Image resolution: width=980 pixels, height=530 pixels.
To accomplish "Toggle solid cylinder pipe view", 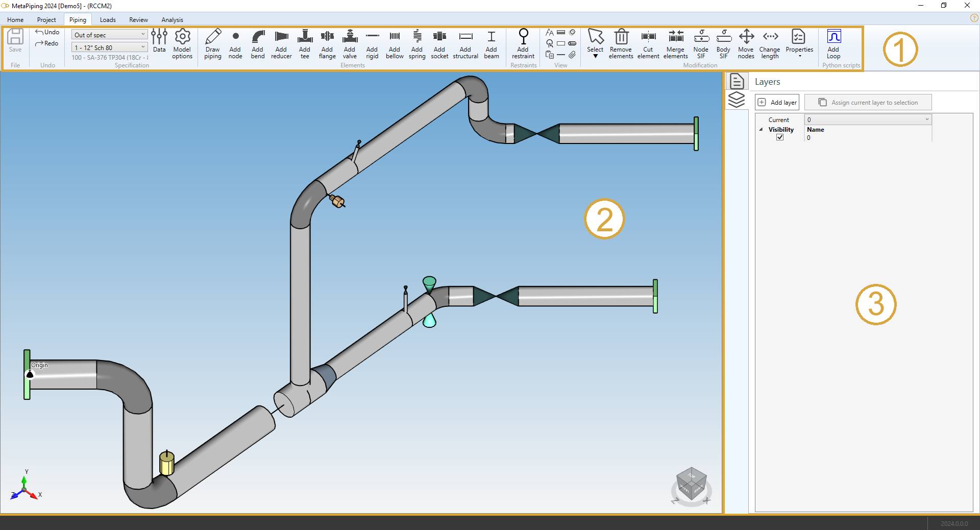I will pyautogui.click(x=572, y=43).
